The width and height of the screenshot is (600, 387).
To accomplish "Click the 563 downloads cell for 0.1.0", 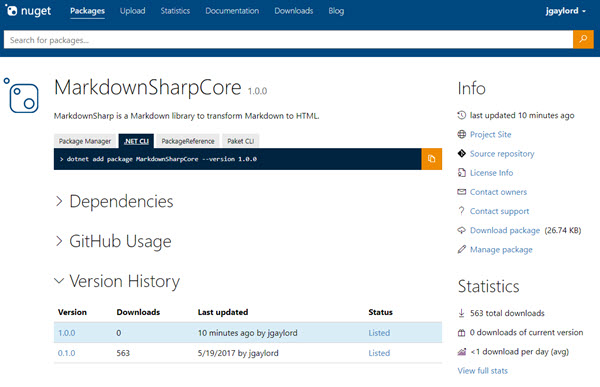I will 123,353.
